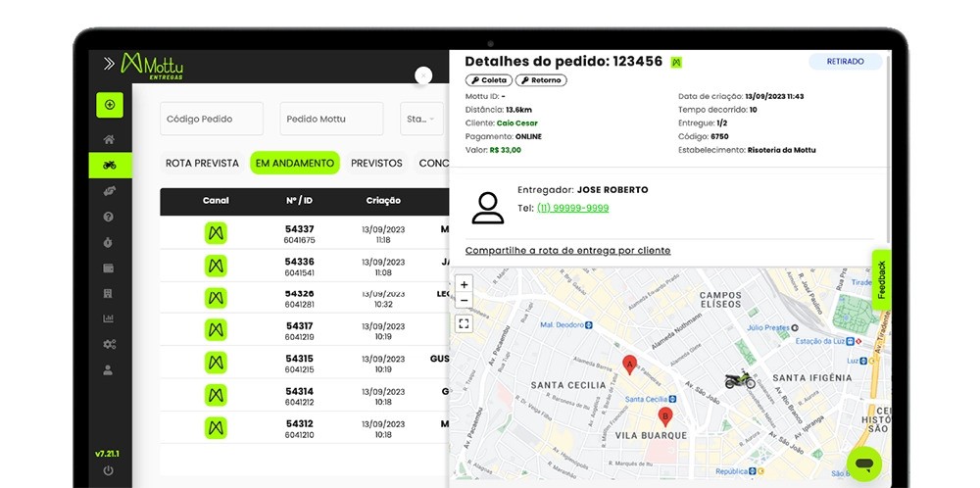
Task: Click the Canal column header
Action: [216, 201]
